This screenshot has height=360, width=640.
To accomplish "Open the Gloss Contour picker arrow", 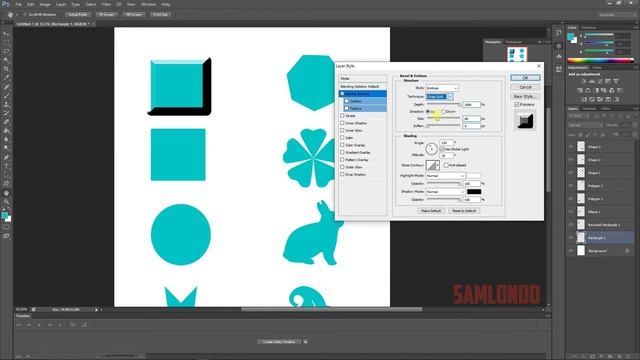I will click(438, 165).
